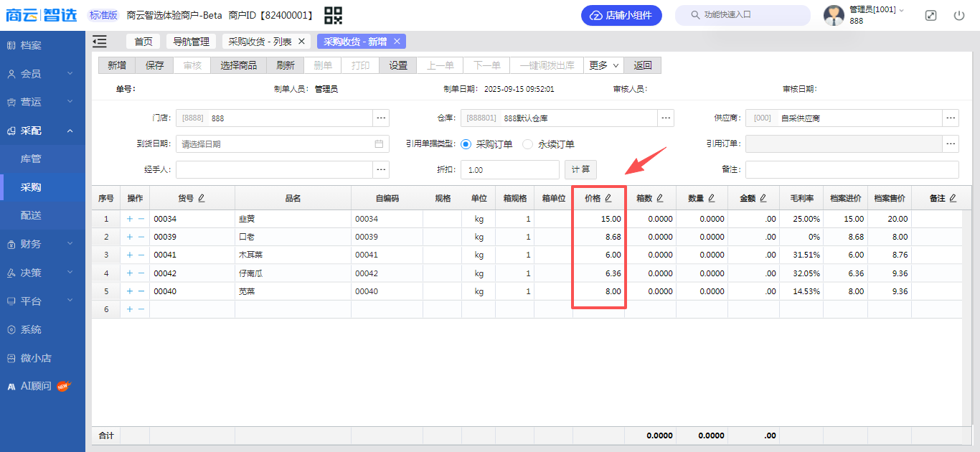Screen dimensions: 980x452
Task: Switch to the 采购收货 - 列表 tab
Action: coord(260,42)
